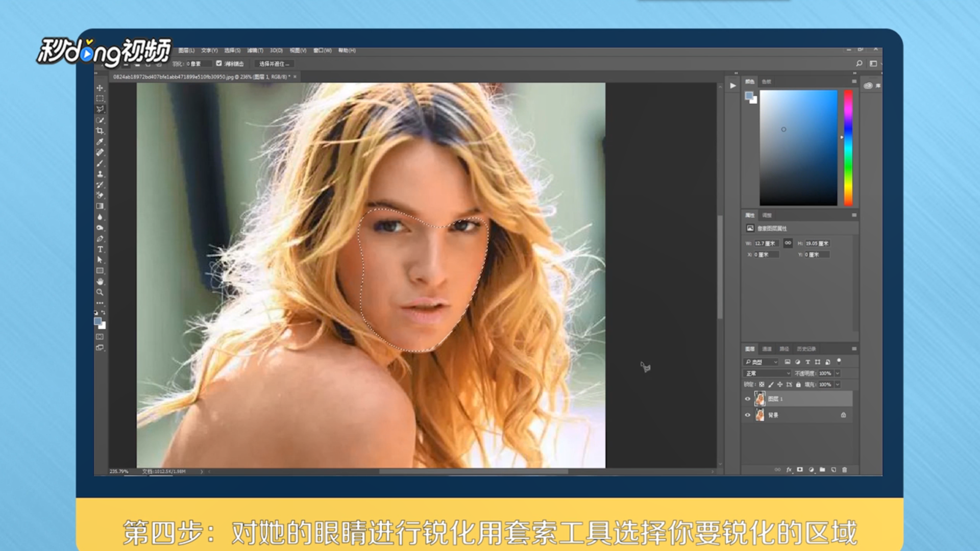Open the 滤镜(T) filter menu

tap(255, 51)
